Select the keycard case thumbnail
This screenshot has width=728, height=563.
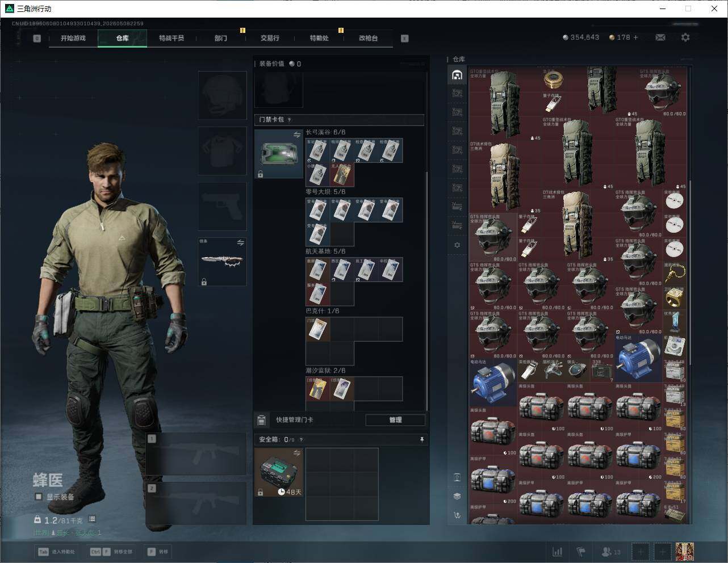tap(279, 154)
